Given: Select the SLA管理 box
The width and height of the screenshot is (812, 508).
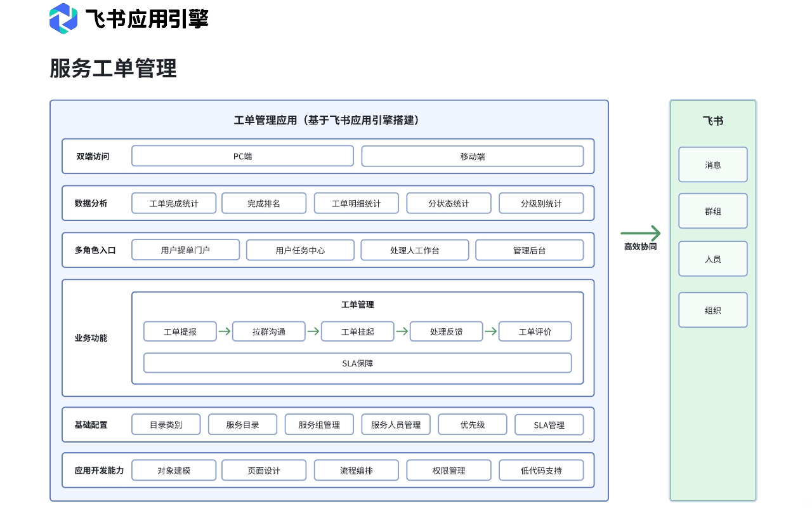Looking at the screenshot, I should (x=549, y=425).
